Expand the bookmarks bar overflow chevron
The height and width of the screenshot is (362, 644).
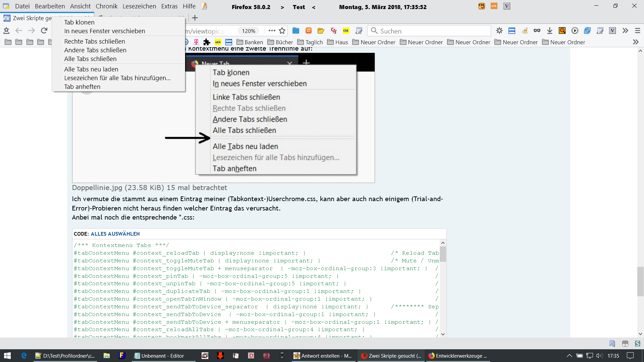coord(635,42)
